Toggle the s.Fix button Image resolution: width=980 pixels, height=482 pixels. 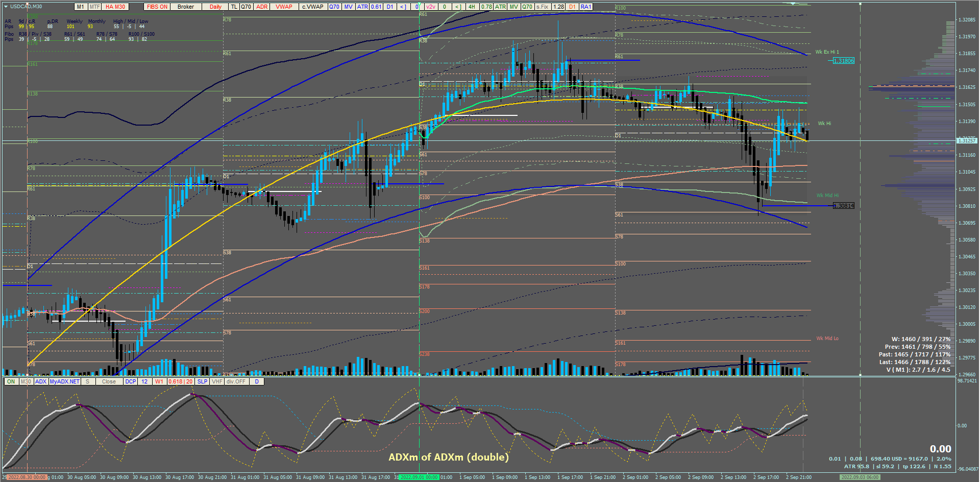click(542, 7)
